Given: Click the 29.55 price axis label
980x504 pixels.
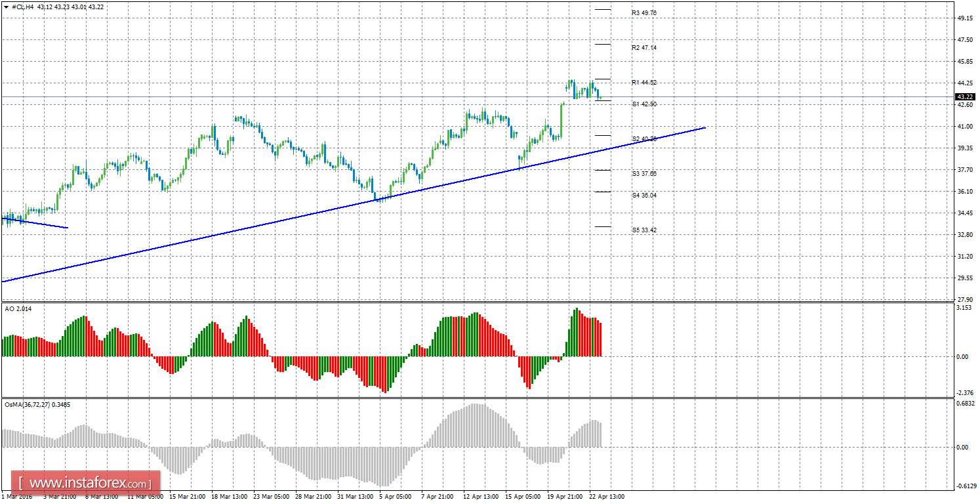Looking at the screenshot, I should pyautogui.click(x=965, y=278).
